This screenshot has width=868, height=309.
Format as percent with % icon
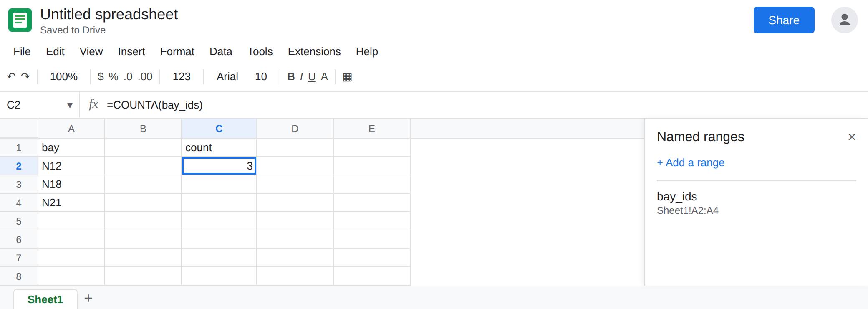pos(114,77)
